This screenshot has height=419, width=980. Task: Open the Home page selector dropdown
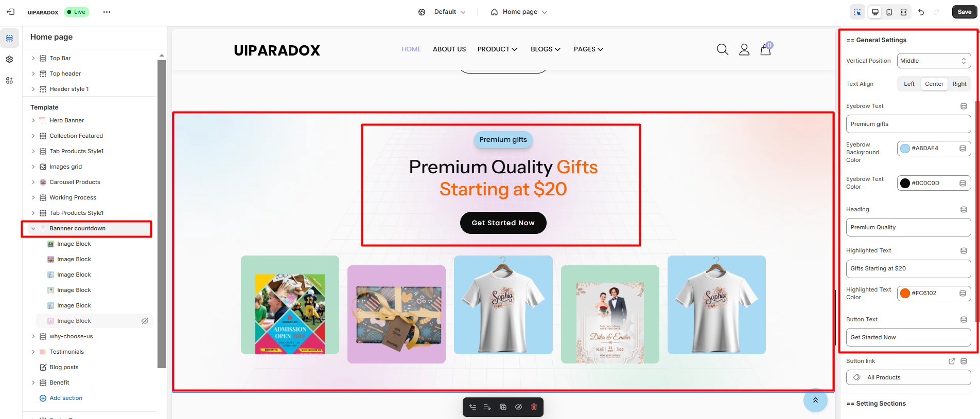[x=519, y=12]
